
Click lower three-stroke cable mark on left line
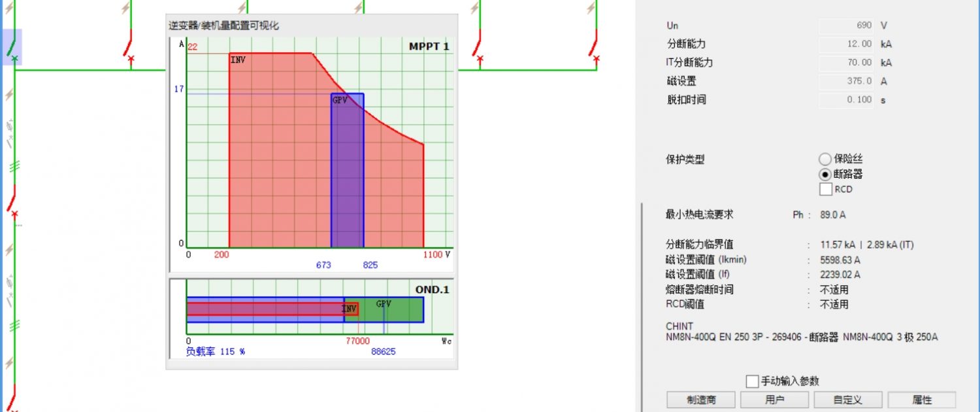13,324
